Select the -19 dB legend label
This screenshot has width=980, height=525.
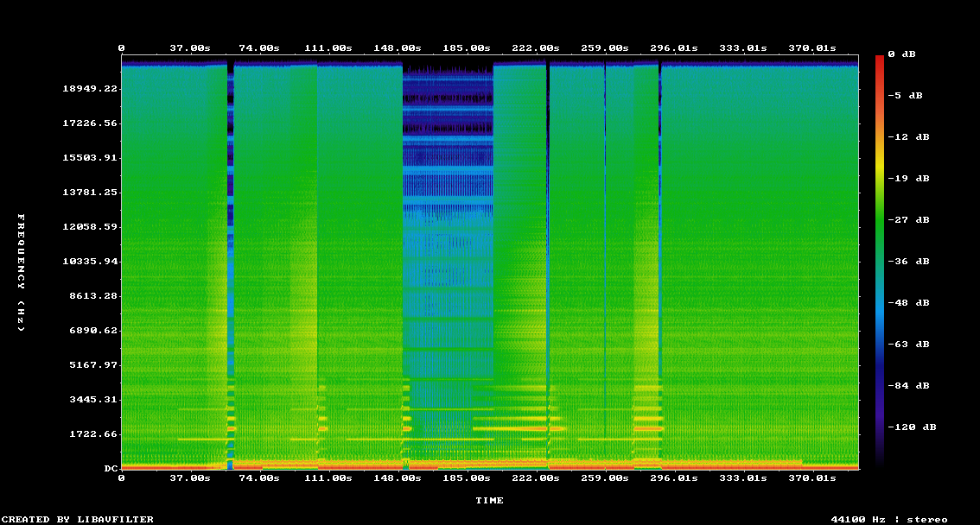pos(907,178)
